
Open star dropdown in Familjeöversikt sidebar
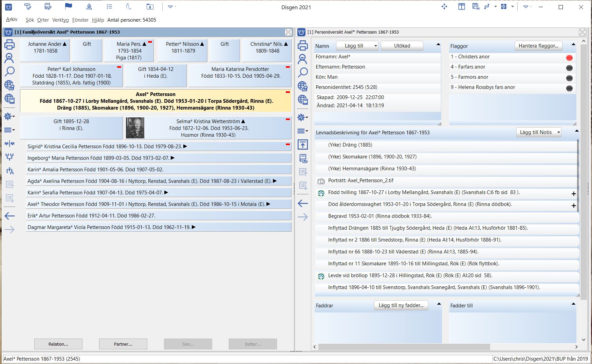[10, 117]
